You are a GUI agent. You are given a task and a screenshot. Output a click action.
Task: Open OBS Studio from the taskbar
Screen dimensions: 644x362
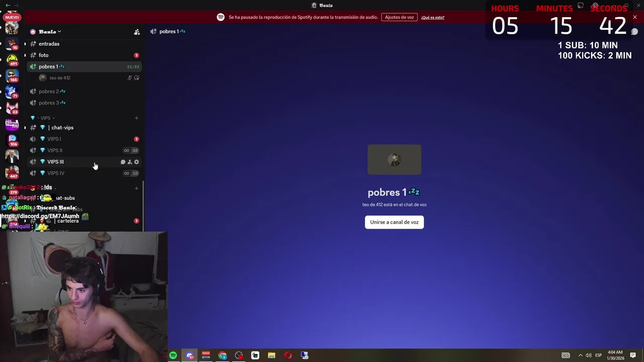tap(239, 355)
